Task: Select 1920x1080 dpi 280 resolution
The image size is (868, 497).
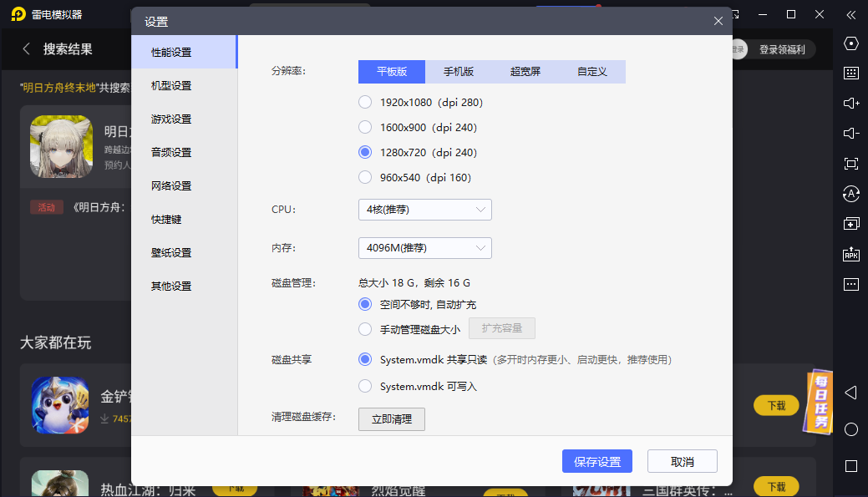Action: [x=365, y=103]
